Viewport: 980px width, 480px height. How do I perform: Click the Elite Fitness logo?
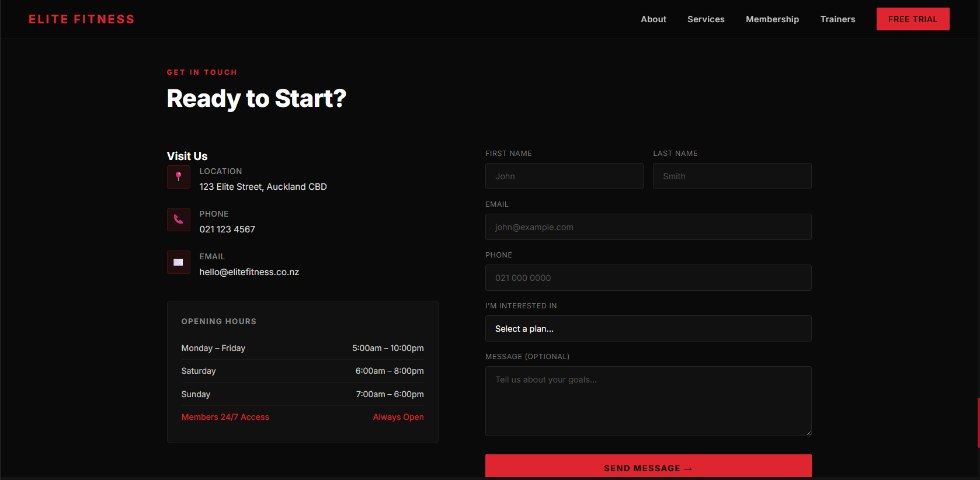(82, 19)
